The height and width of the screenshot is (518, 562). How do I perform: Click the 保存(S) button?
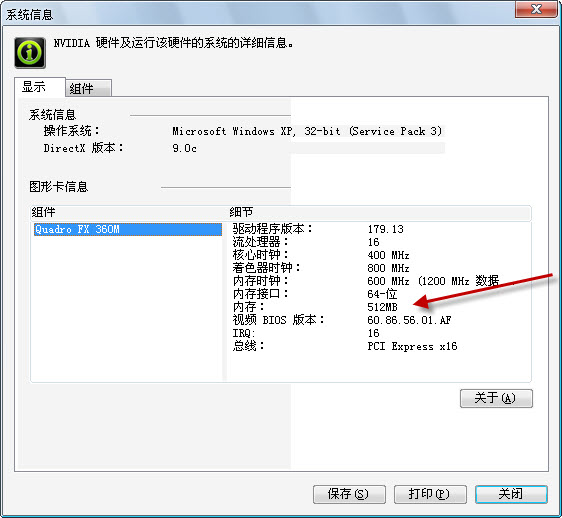tap(349, 494)
